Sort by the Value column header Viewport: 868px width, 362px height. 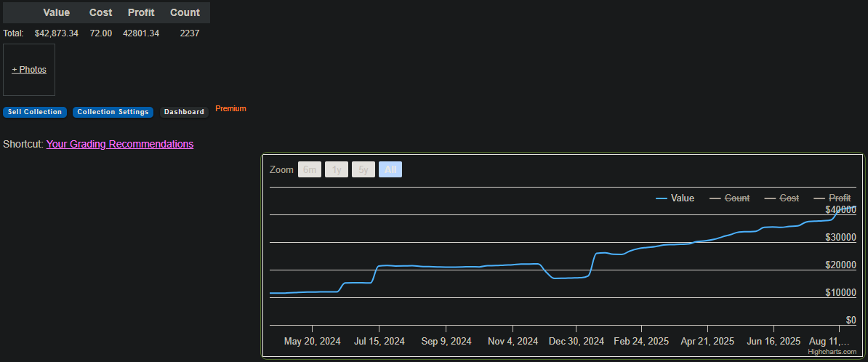(57, 12)
